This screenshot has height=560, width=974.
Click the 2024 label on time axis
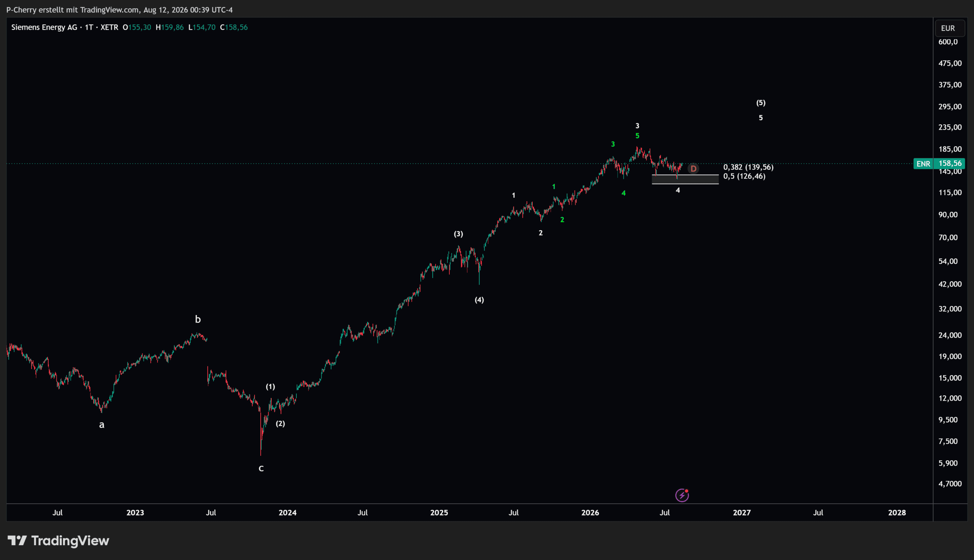coord(288,513)
